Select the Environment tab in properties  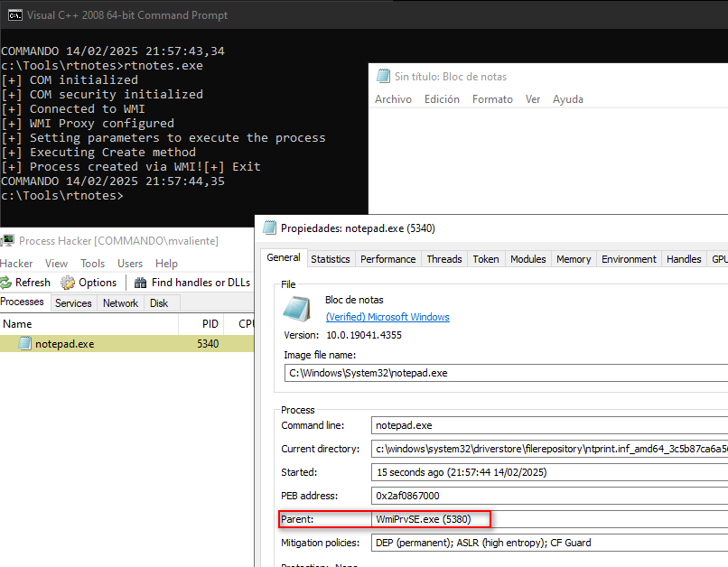pyautogui.click(x=630, y=259)
